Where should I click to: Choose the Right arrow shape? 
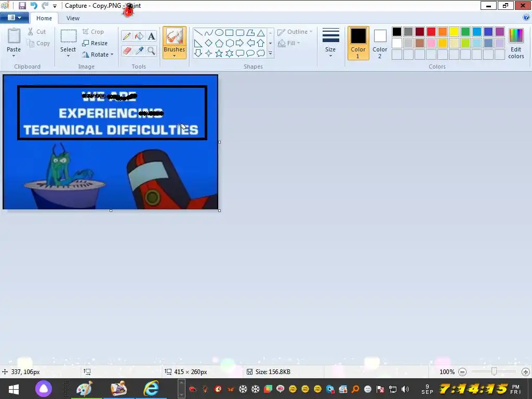240,43
